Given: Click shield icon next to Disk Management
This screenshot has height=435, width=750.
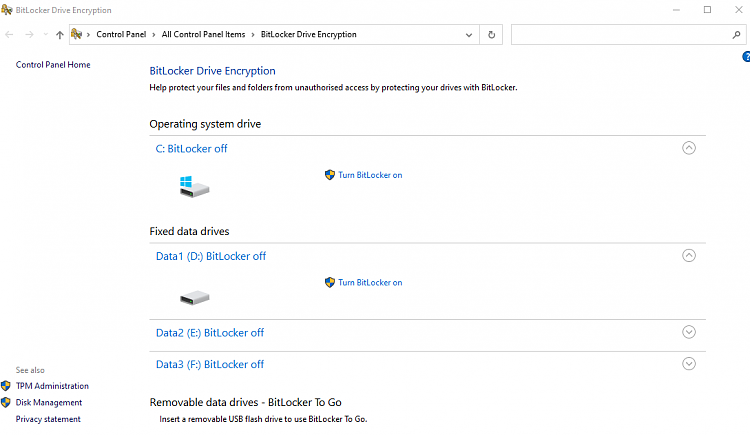Looking at the screenshot, I should pos(6,402).
